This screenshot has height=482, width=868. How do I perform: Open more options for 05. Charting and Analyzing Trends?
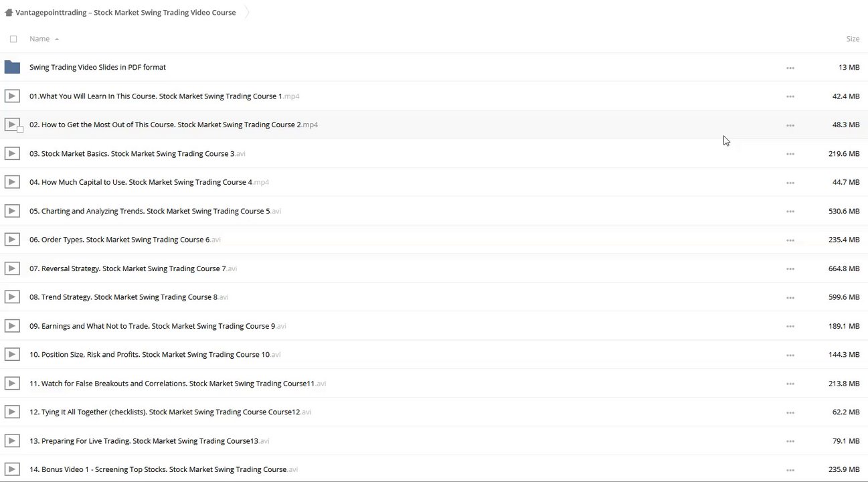(790, 212)
